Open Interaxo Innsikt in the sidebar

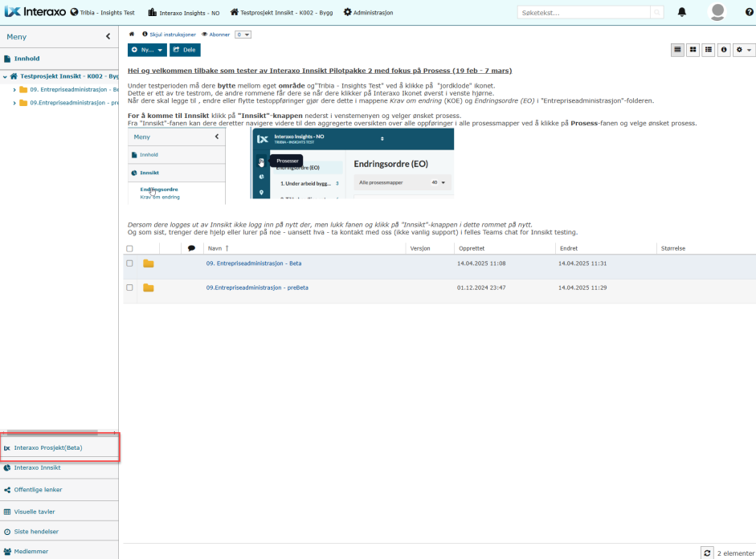[x=59, y=468]
